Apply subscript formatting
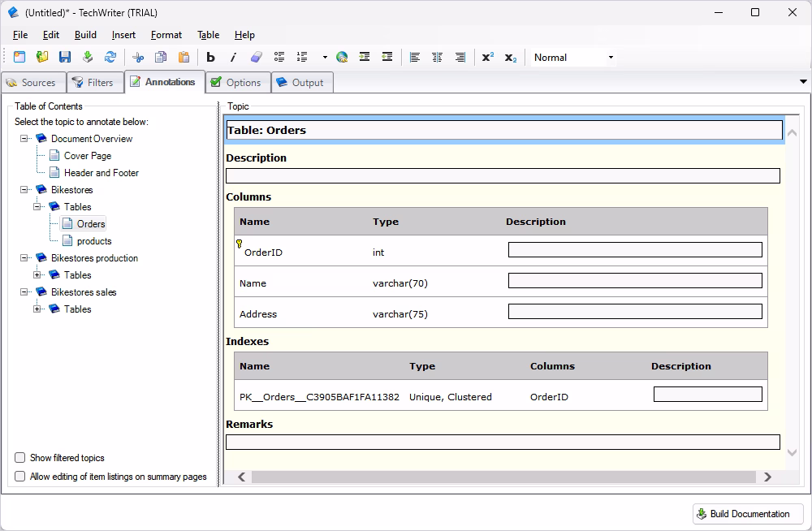This screenshot has width=812, height=531. 511,57
